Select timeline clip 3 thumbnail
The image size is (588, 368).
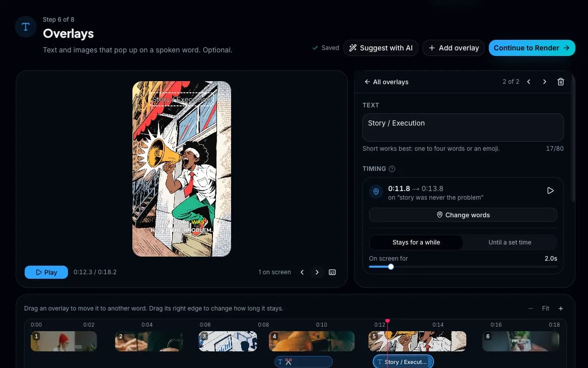[228, 341]
